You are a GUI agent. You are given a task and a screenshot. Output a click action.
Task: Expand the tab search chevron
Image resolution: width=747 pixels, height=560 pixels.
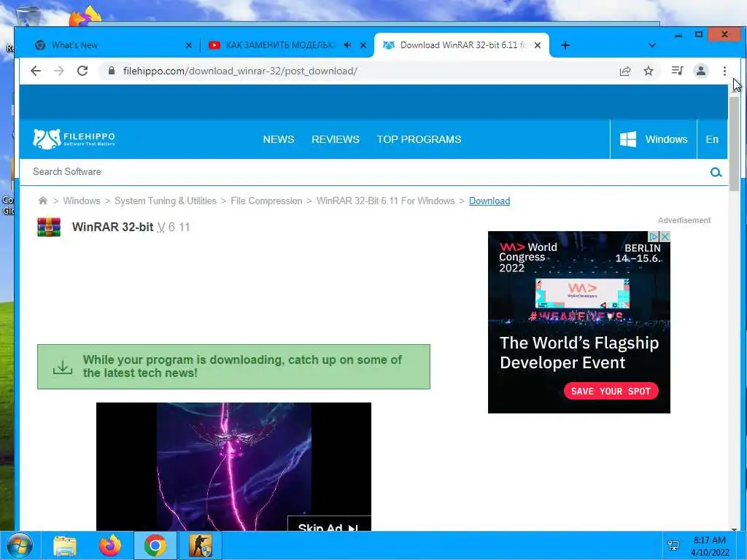[651, 45]
